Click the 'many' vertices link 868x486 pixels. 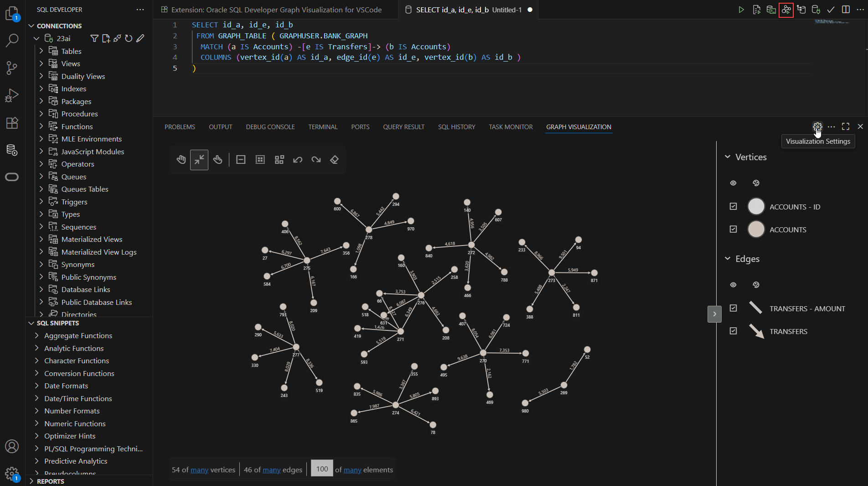199,470
